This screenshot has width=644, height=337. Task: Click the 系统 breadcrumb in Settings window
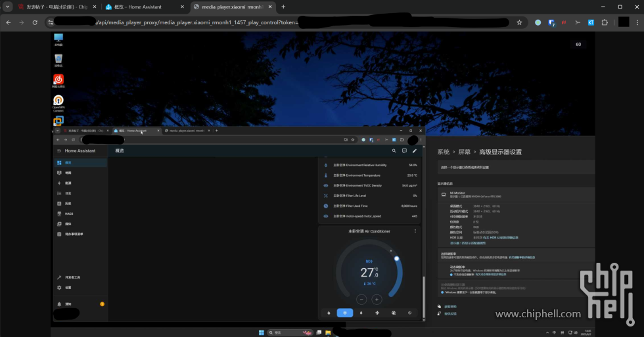[x=443, y=152]
